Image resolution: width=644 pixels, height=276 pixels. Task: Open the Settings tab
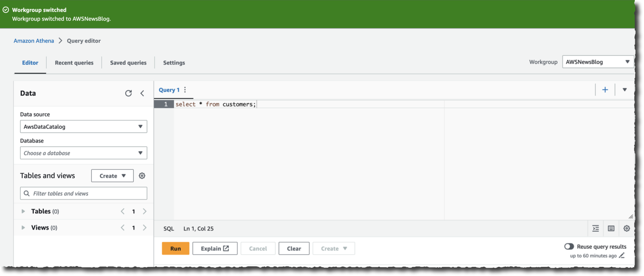[x=174, y=62]
